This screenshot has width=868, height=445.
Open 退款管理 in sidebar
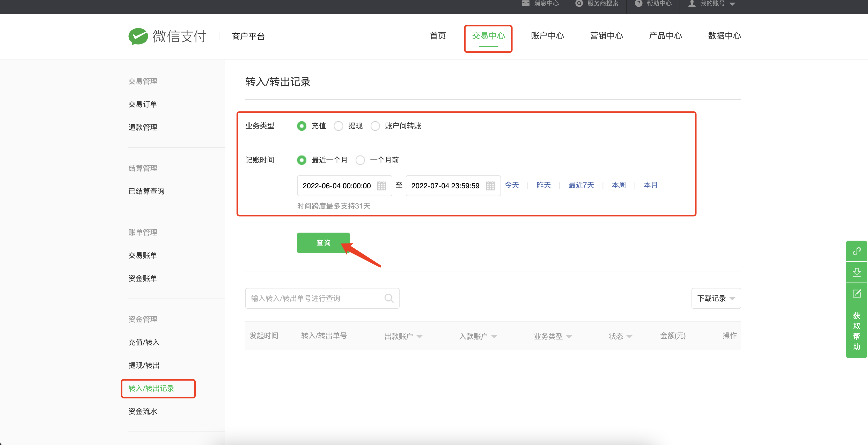pyautogui.click(x=143, y=127)
